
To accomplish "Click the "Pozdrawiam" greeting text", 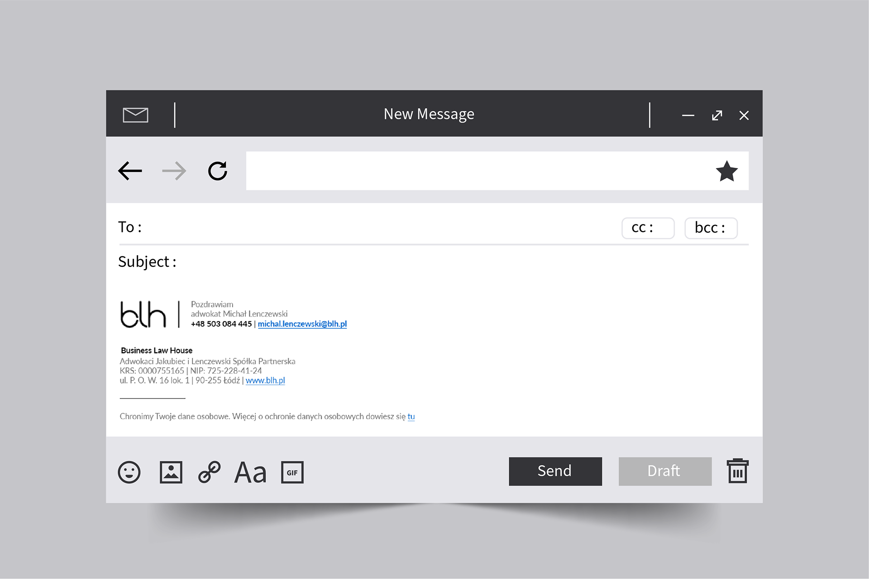I will coord(212,304).
